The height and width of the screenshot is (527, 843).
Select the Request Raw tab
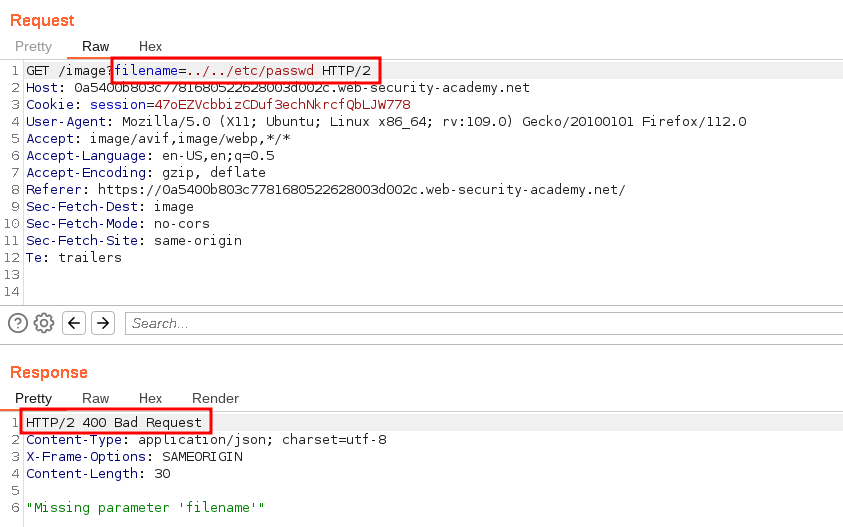click(x=95, y=46)
